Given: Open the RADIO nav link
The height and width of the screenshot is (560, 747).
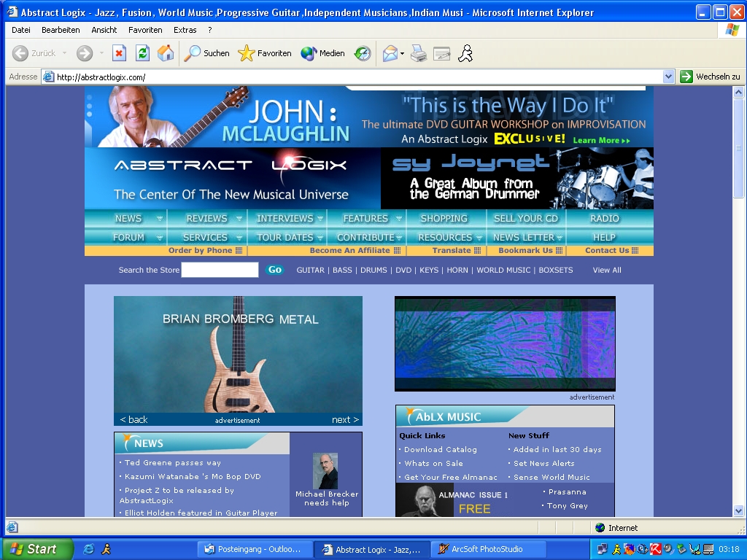Looking at the screenshot, I should [605, 219].
